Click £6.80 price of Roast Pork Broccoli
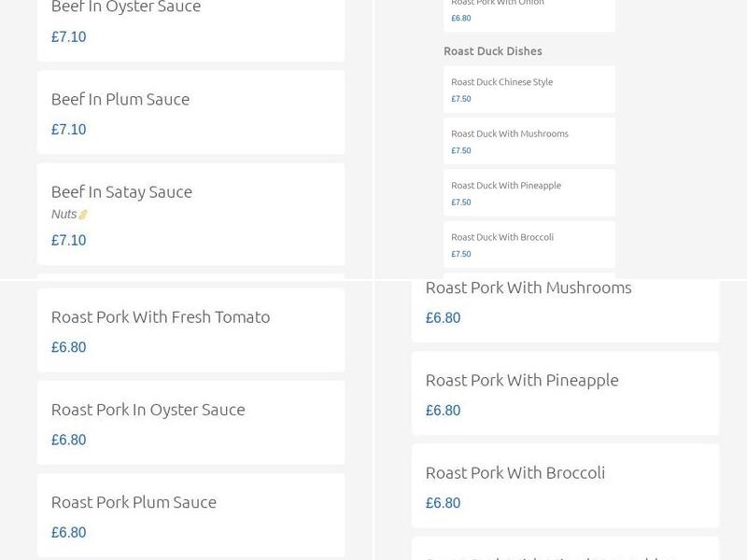 (443, 503)
